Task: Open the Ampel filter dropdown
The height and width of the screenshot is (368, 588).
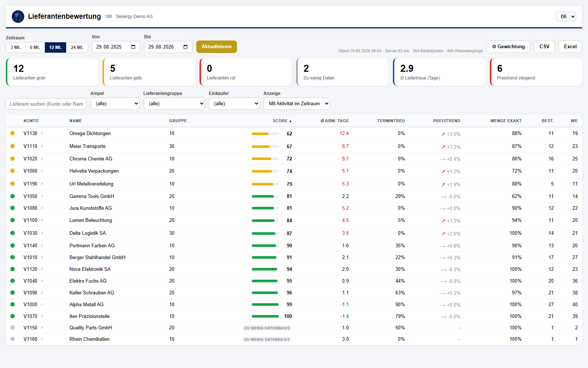Action: [x=115, y=104]
